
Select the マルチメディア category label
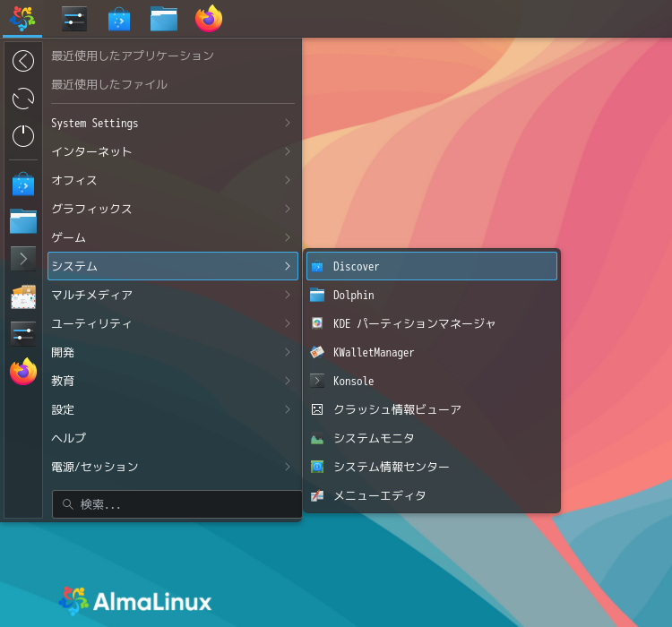[91, 295]
